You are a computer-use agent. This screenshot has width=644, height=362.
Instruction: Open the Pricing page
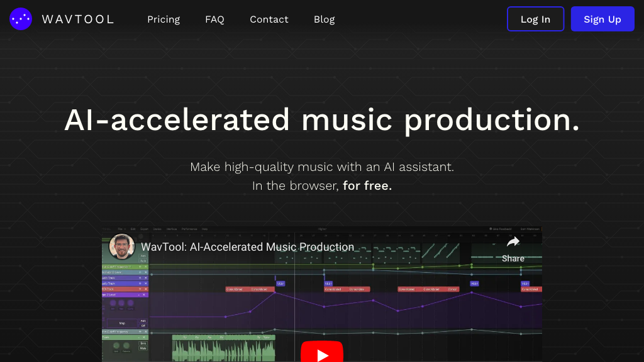pyautogui.click(x=164, y=19)
